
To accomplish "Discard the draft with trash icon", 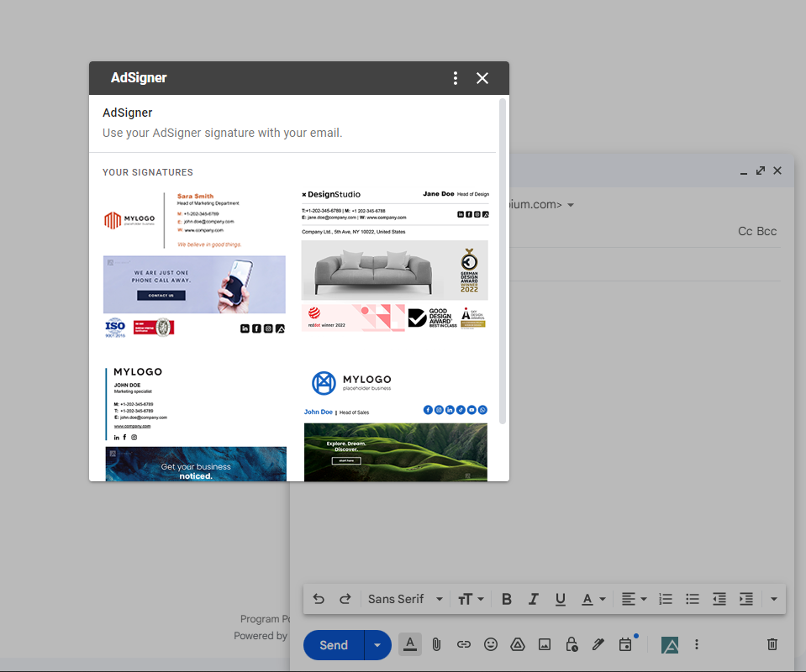I will pyautogui.click(x=772, y=644).
